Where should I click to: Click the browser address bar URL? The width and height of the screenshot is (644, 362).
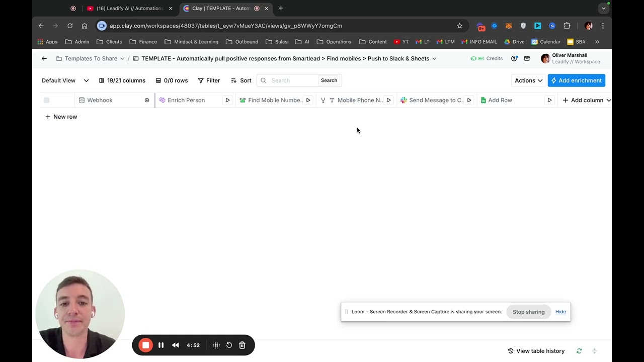tap(226, 26)
